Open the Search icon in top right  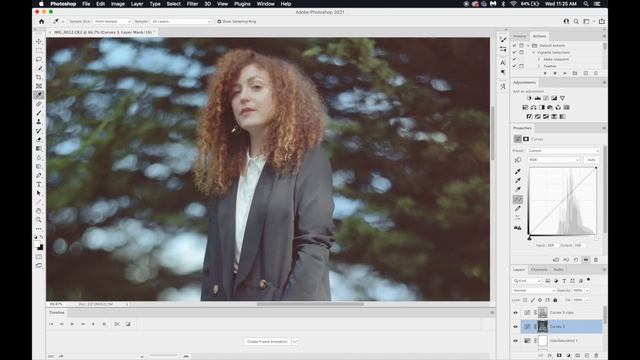point(576,21)
